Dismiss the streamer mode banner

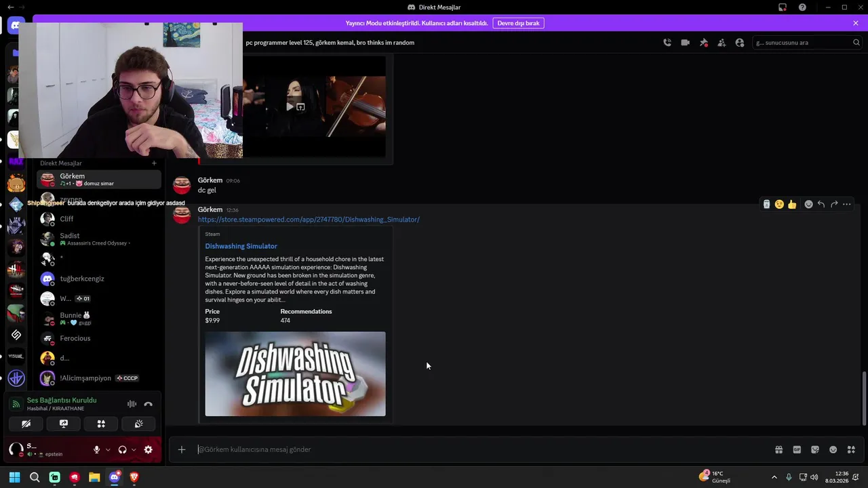(x=856, y=23)
